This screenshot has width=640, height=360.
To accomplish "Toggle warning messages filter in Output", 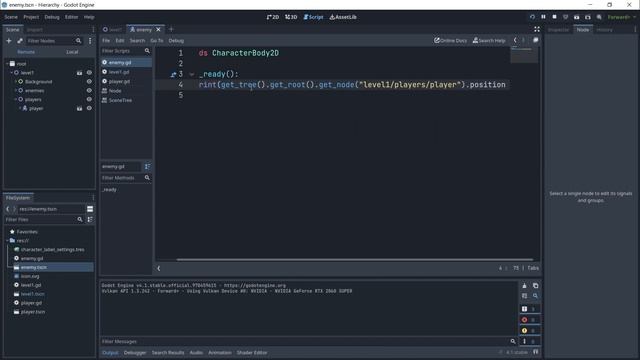I will click(529, 331).
